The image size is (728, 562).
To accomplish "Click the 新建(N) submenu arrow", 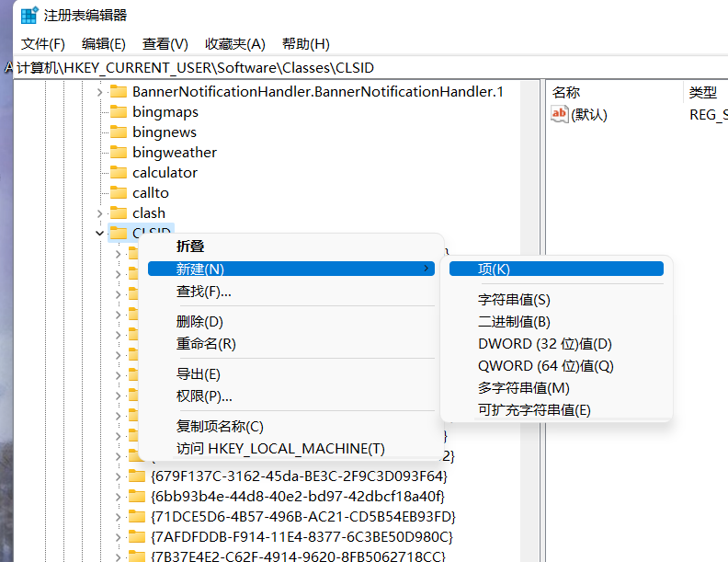I will [x=426, y=269].
